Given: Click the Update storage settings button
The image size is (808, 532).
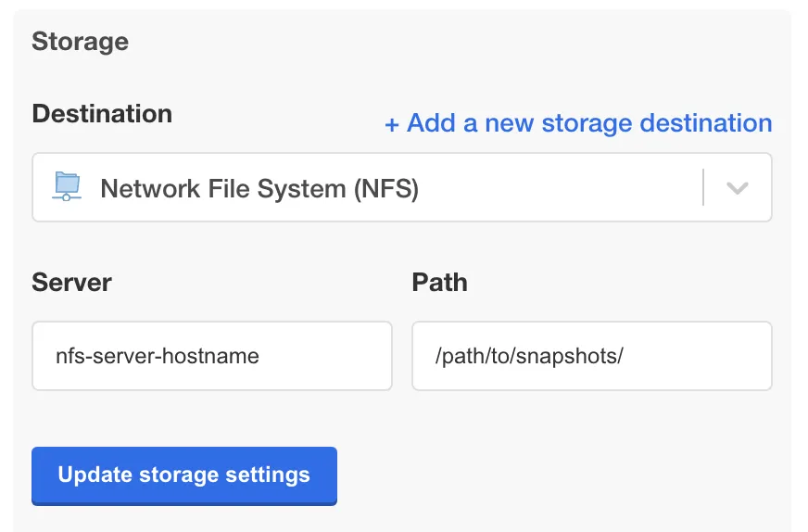Looking at the screenshot, I should tap(184, 475).
